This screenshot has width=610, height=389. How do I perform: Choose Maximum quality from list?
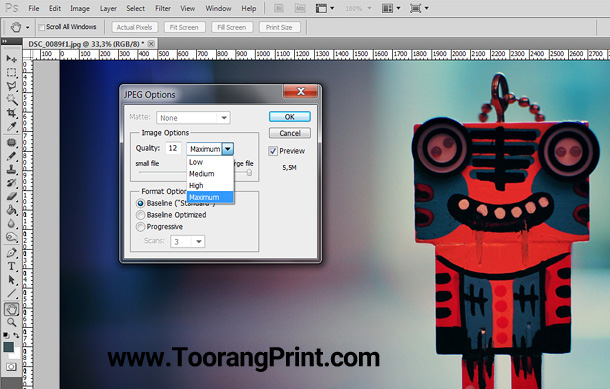pyautogui.click(x=210, y=197)
